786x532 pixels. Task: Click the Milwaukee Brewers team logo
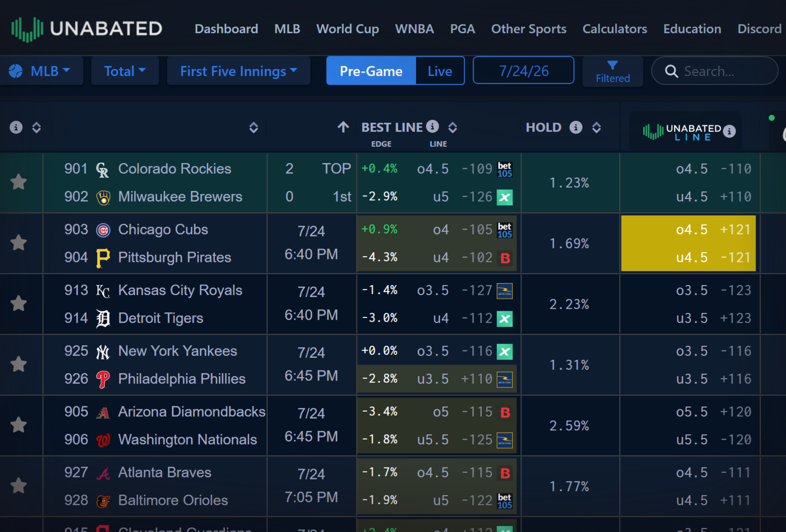pyautogui.click(x=103, y=197)
